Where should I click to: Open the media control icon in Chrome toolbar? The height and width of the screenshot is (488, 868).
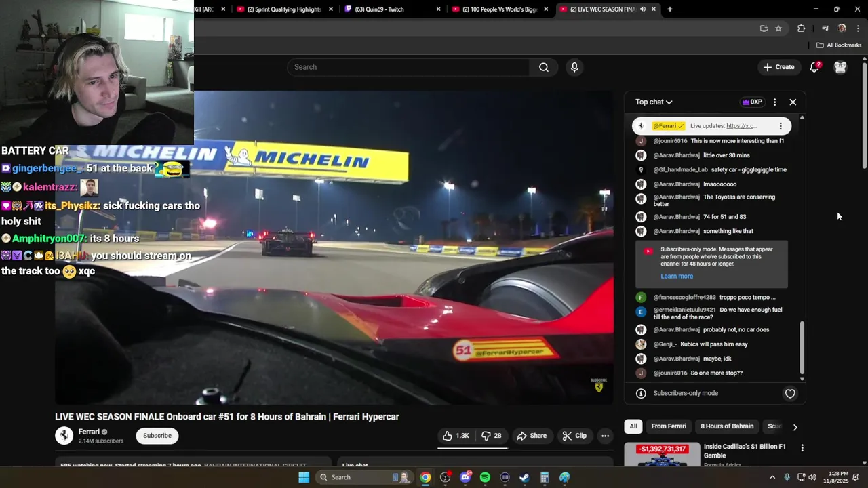825,28
